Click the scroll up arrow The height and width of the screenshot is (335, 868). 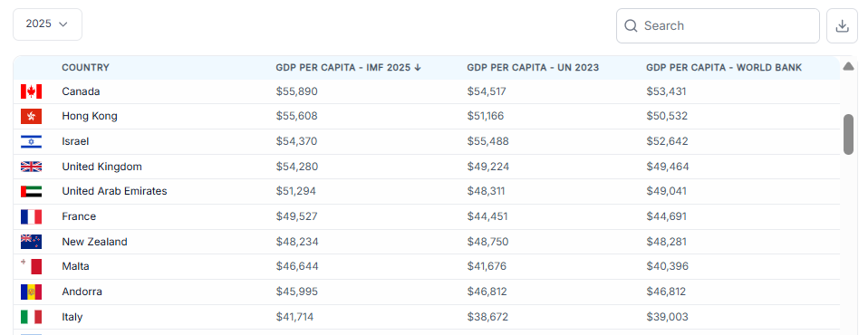tap(848, 67)
